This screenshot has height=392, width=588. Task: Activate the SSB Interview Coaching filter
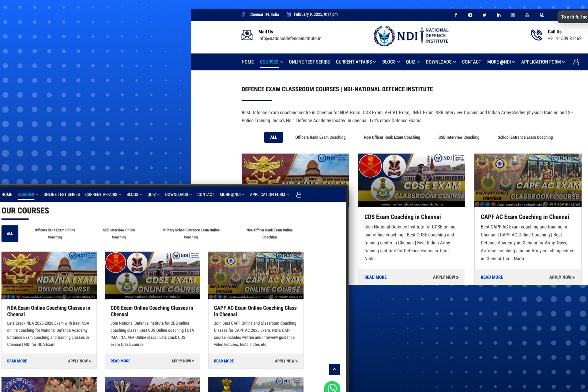click(459, 137)
